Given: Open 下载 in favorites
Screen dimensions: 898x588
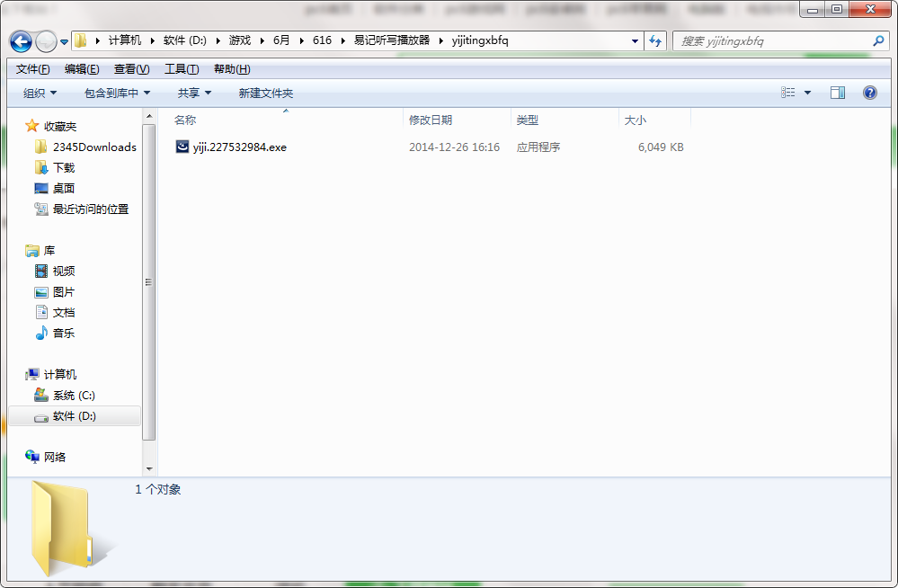Looking at the screenshot, I should tap(64, 168).
